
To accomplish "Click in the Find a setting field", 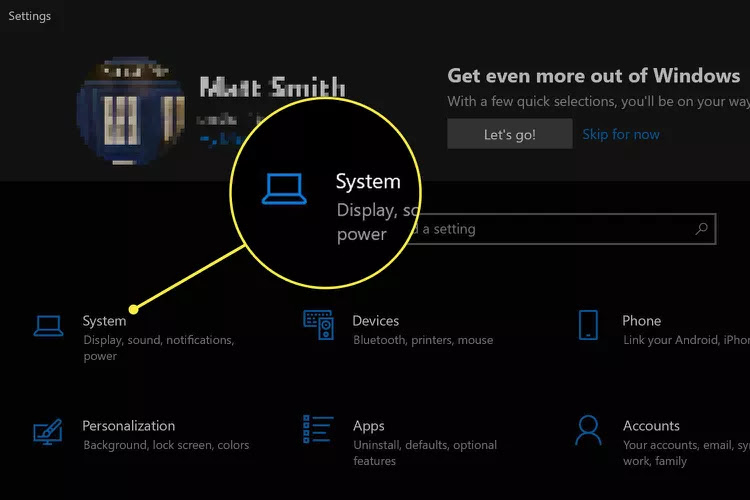I will [x=562, y=229].
